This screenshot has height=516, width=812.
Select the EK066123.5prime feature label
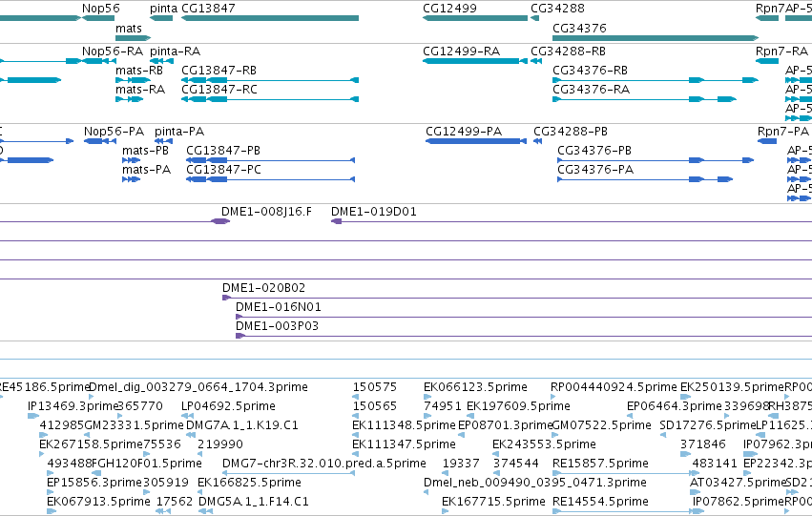pyautogui.click(x=475, y=387)
